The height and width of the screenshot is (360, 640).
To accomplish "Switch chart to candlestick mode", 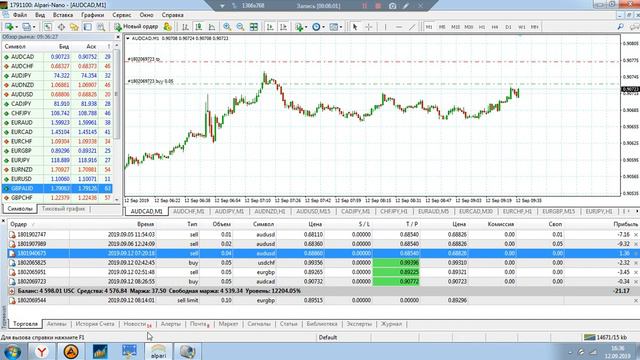I will 198,27.
